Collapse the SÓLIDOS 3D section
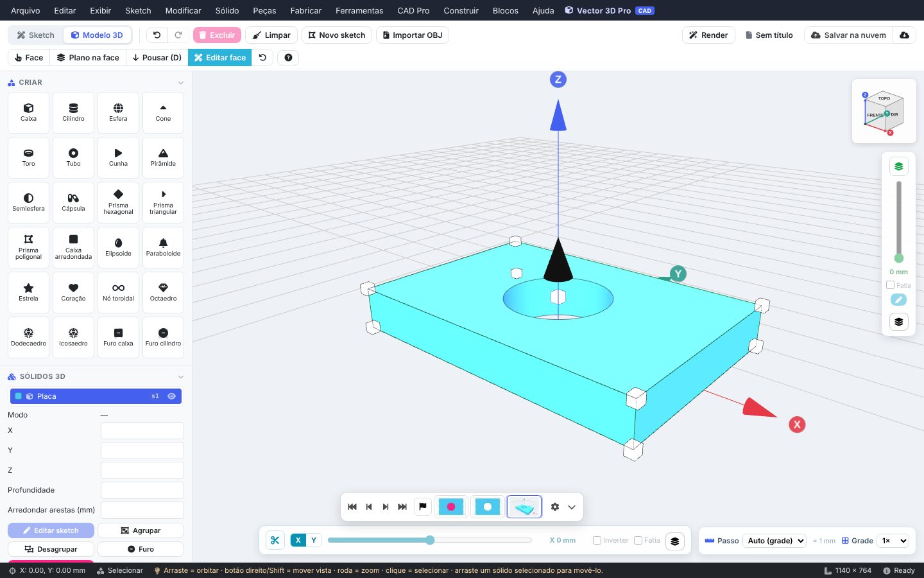924x578 pixels. [x=181, y=377]
